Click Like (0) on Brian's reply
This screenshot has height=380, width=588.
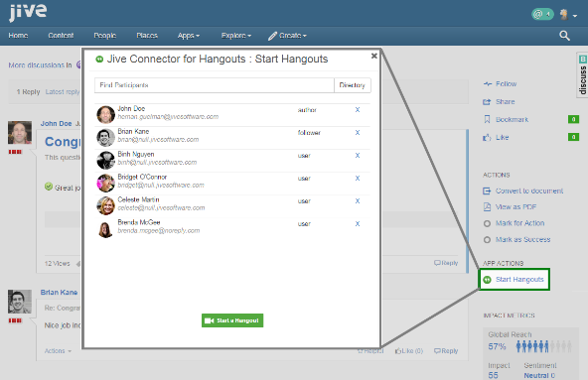point(409,351)
